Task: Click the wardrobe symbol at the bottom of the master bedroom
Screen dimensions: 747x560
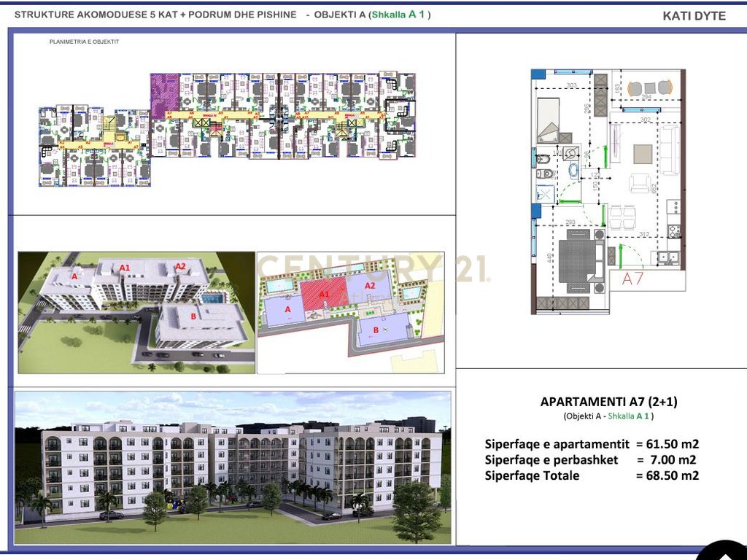Action: click(x=563, y=303)
